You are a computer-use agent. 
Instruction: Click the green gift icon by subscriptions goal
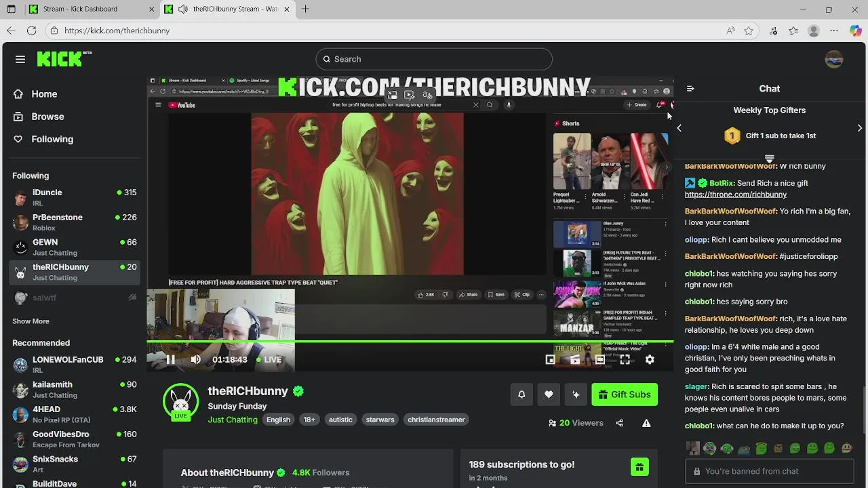[639, 467]
